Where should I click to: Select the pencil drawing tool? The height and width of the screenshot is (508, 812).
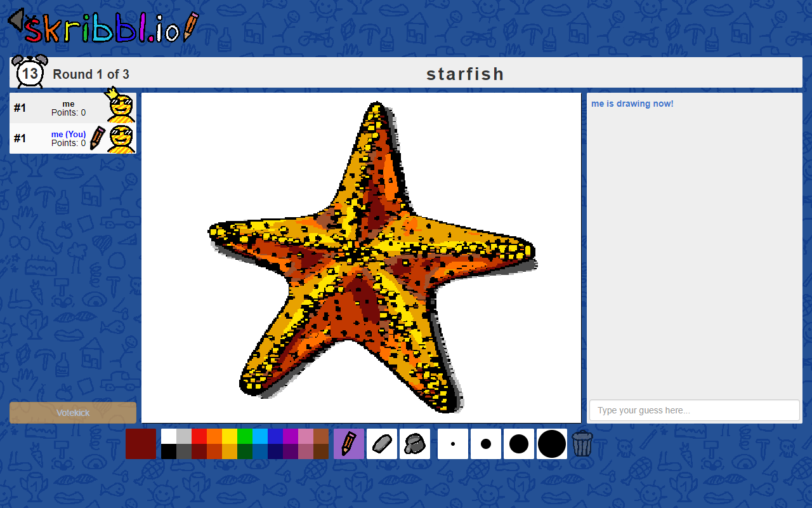point(349,444)
